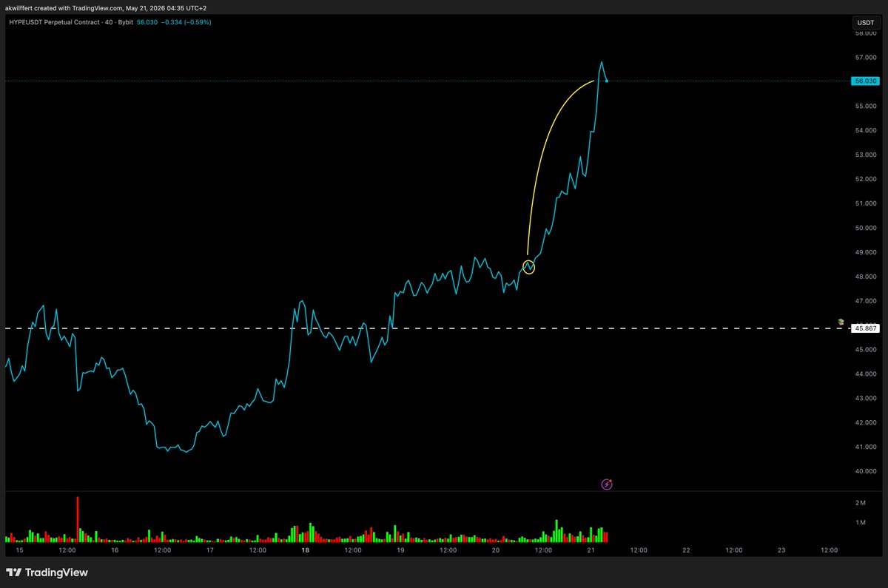888x588 pixels.
Task: Click the date label 15 on time axis
Action: (20, 550)
